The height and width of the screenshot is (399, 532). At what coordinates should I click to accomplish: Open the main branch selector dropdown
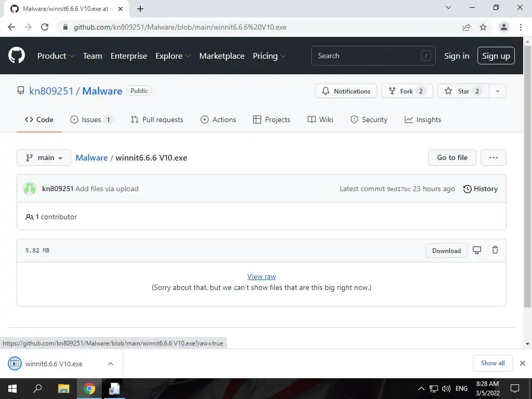point(44,157)
